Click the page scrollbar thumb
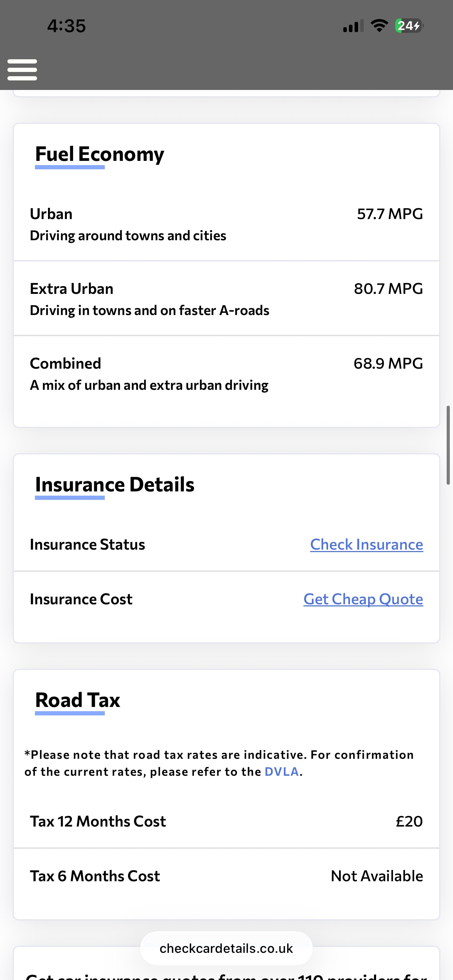Screen dimensions: 453x980 click(448, 445)
